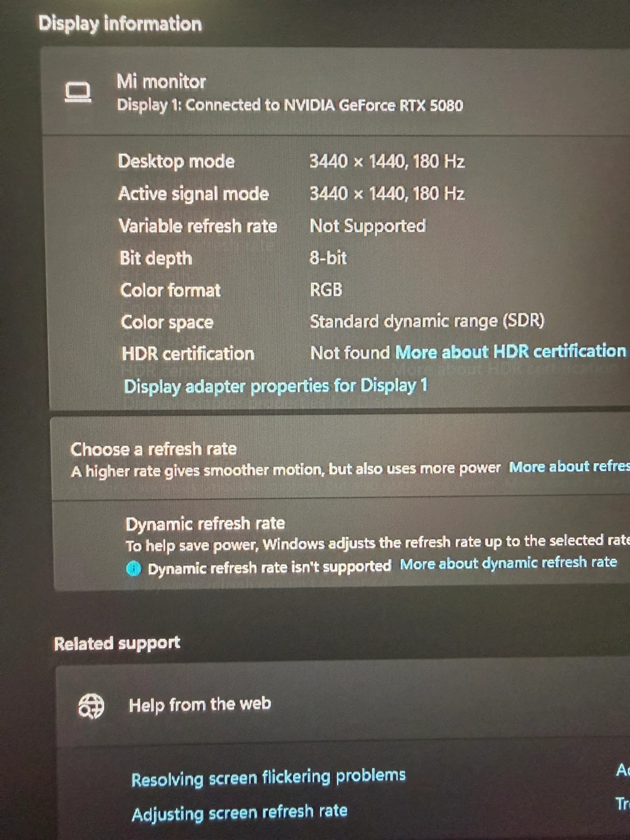Open Adjusting screen refresh rate help link
630x840 pixels.
tap(239, 812)
